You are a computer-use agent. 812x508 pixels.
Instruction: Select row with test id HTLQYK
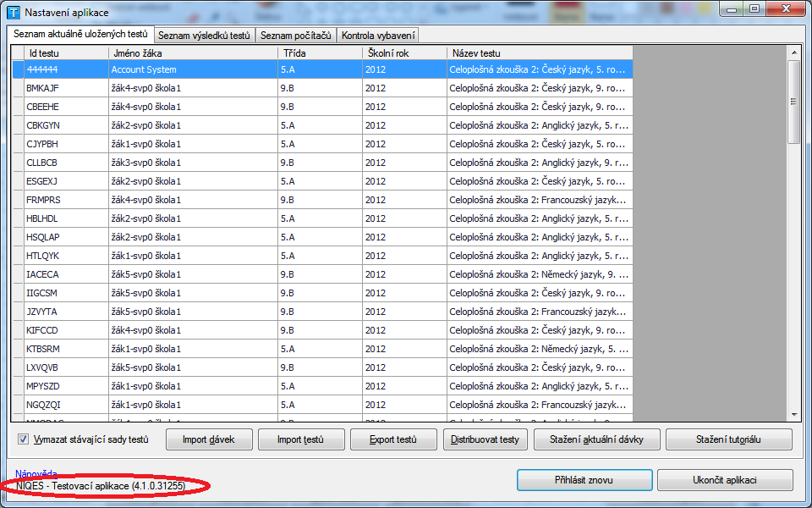(322, 256)
